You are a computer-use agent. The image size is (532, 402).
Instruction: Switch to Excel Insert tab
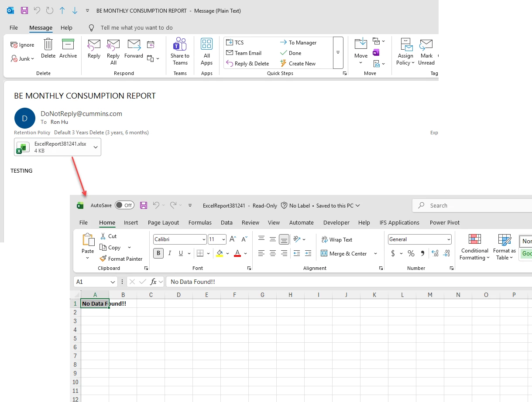pyautogui.click(x=131, y=222)
